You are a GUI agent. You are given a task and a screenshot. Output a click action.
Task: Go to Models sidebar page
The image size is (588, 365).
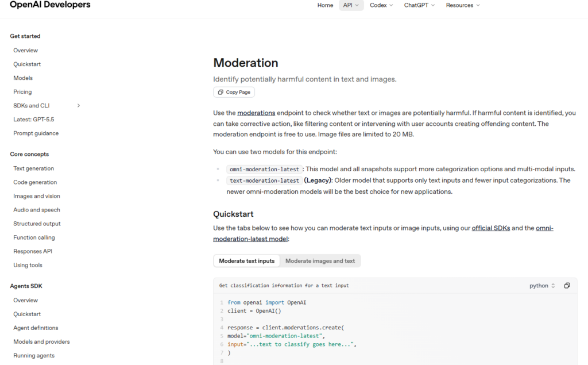23,78
